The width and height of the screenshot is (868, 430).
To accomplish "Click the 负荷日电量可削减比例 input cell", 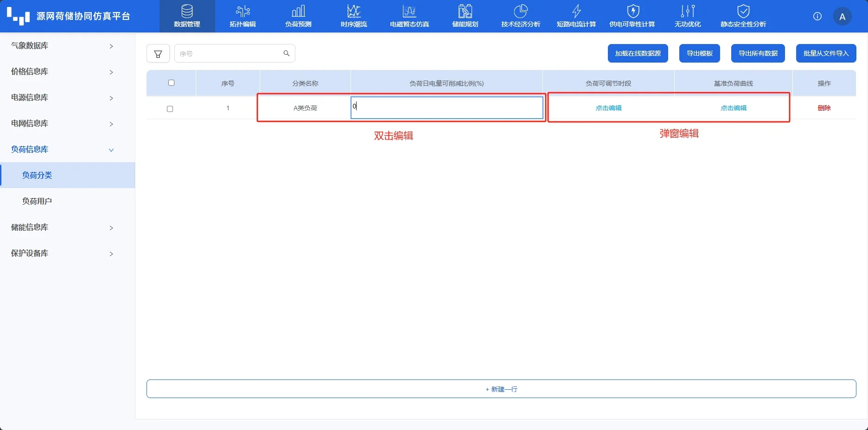I will (447, 107).
